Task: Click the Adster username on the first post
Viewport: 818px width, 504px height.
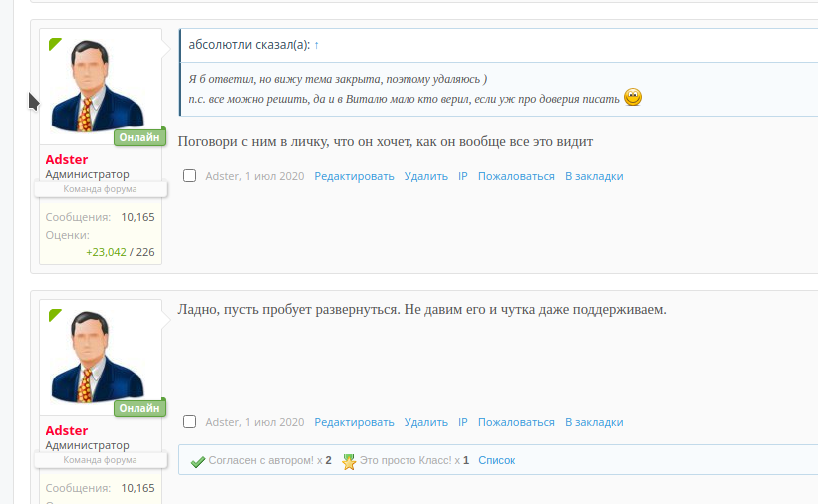Action: pos(66,159)
